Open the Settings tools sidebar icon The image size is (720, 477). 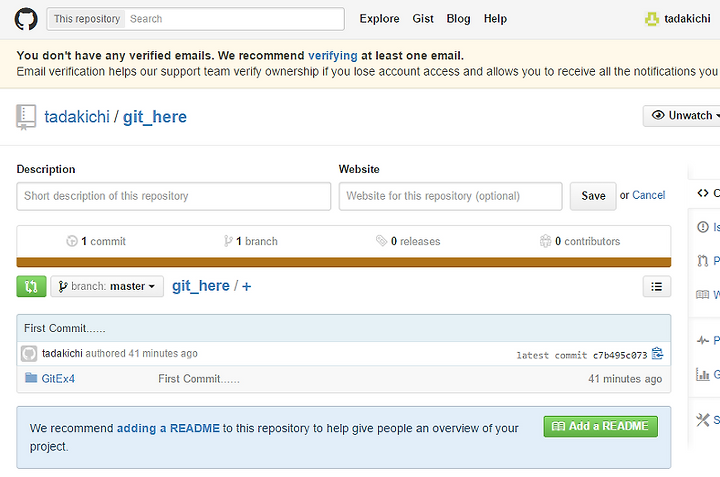coord(703,420)
